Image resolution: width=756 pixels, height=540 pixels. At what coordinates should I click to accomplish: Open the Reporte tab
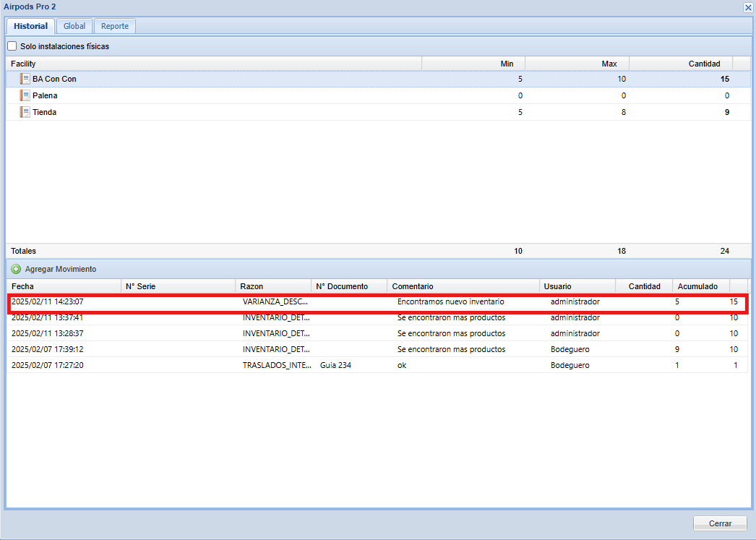(x=115, y=26)
